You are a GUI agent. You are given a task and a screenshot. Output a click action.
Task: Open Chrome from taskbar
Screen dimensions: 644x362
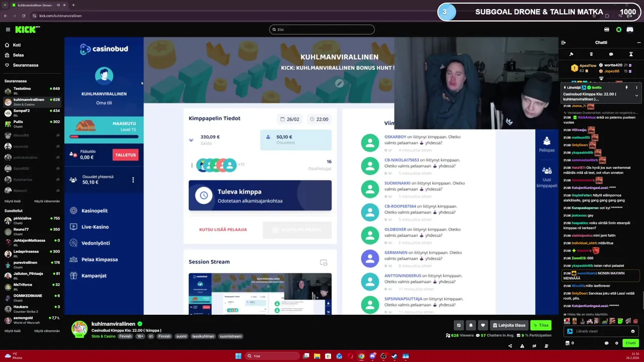(x=361, y=356)
